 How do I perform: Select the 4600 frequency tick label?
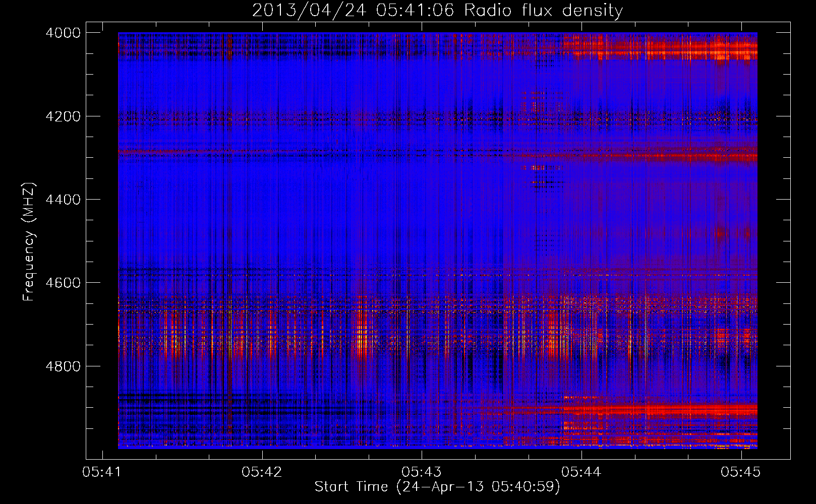63,283
